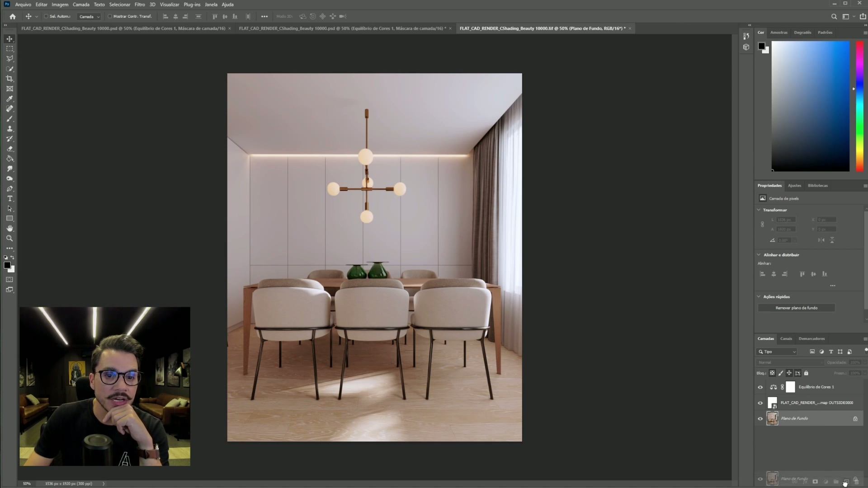This screenshot has height=488, width=868.
Task: Hide the Plano de Fundo layer
Action: tap(760, 419)
